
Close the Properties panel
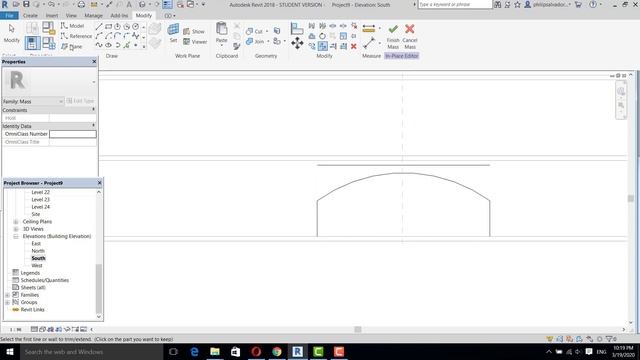94,62
